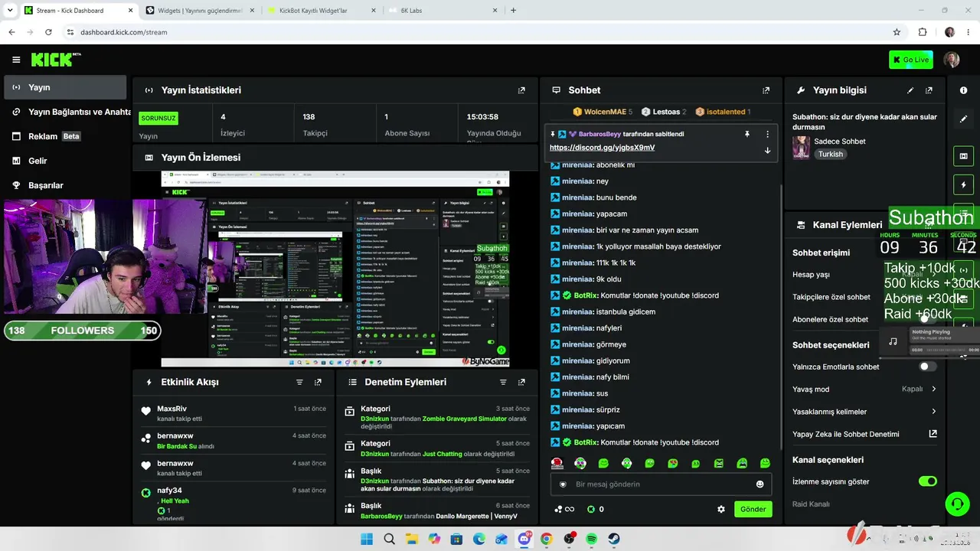Open Spotify from the taskbar

coord(592,539)
